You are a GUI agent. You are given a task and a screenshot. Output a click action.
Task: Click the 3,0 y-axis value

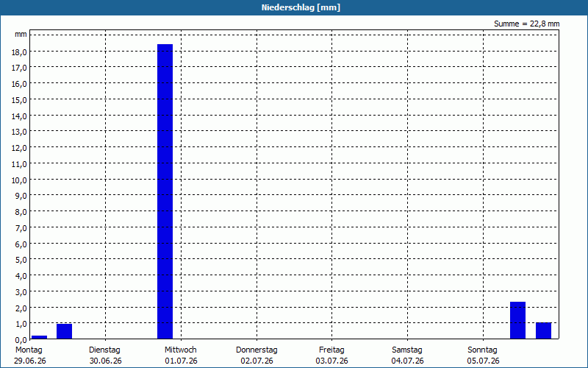21,291
